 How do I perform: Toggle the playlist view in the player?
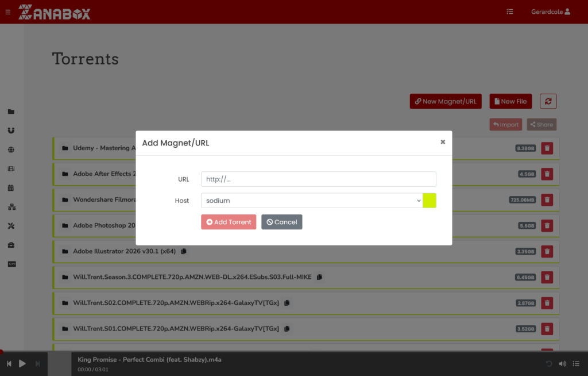577,363
